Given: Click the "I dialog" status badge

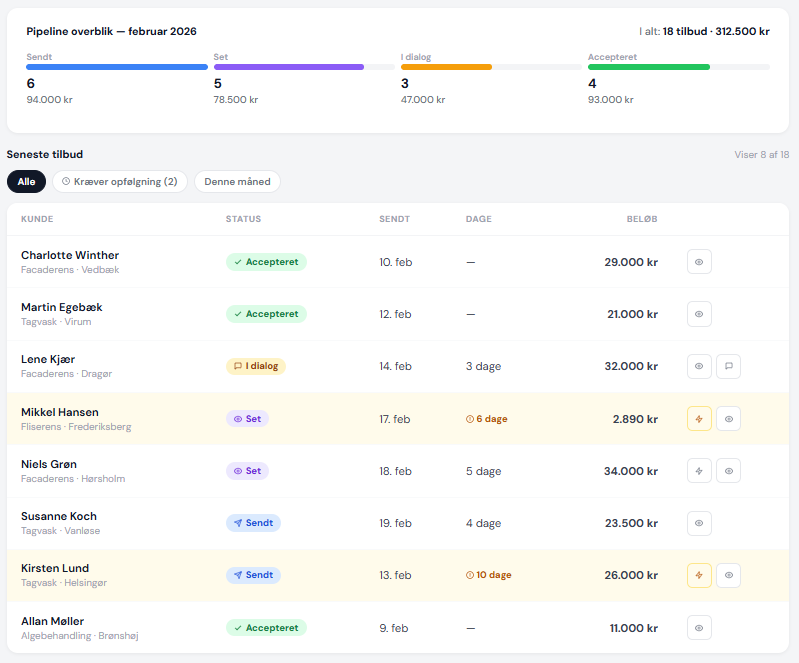Looking at the screenshot, I should tap(256, 366).
